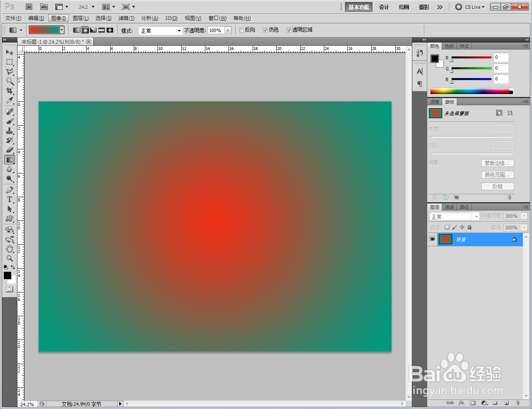Add layer mask icon in Layers panel
Screen dimensions: 532x409
pos(473,403)
